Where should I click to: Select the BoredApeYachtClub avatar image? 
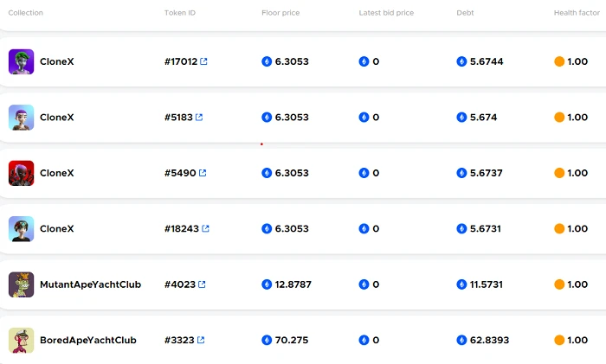(22, 340)
